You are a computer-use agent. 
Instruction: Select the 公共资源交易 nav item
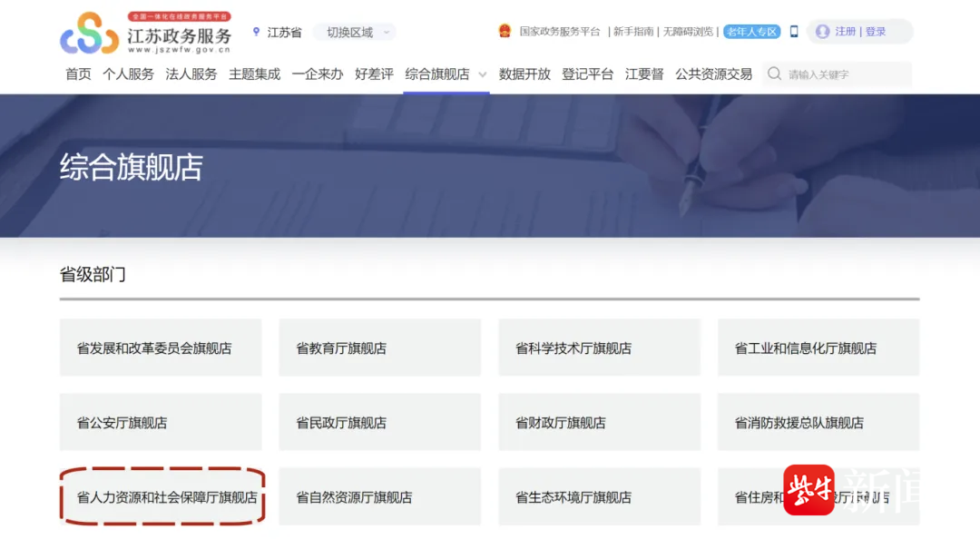point(713,74)
